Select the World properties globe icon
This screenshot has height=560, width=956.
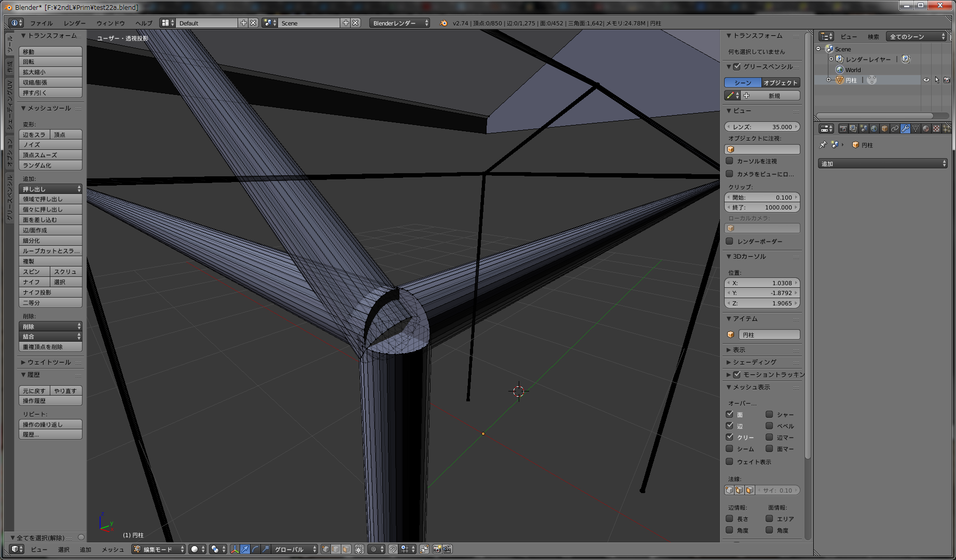(x=874, y=129)
